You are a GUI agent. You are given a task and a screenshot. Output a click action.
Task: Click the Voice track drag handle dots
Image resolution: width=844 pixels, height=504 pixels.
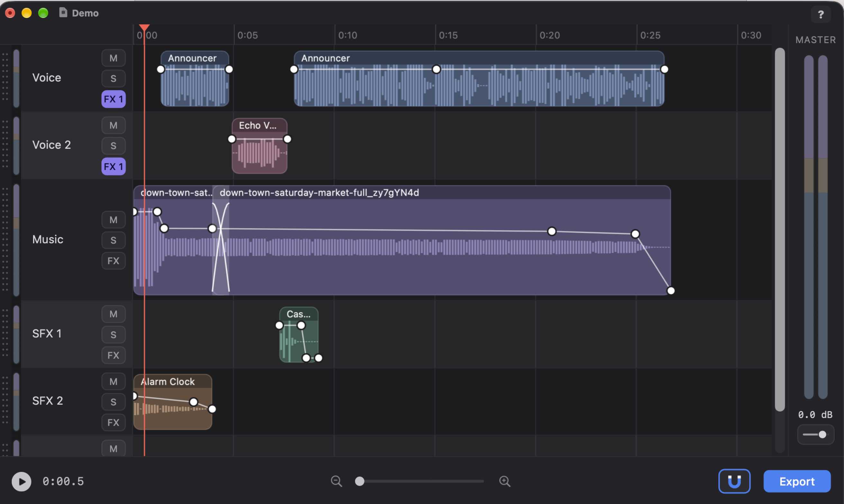[x=5, y=77]
